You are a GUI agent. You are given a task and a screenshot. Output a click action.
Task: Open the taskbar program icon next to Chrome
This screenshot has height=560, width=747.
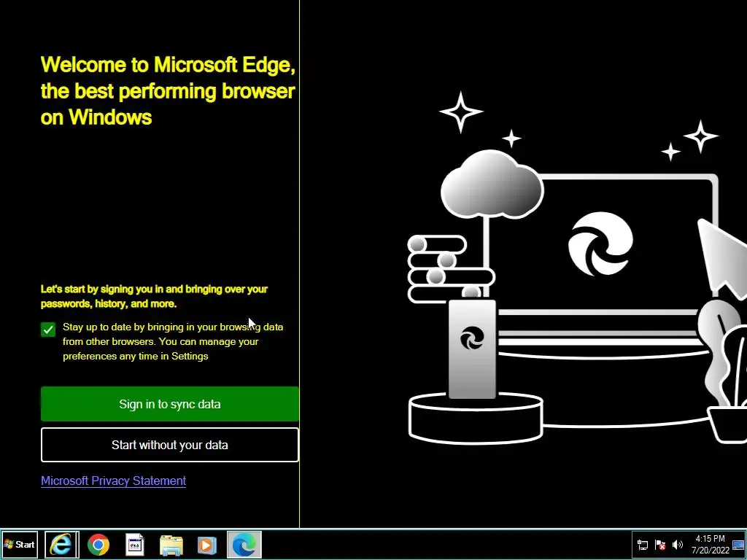[135, 544]
